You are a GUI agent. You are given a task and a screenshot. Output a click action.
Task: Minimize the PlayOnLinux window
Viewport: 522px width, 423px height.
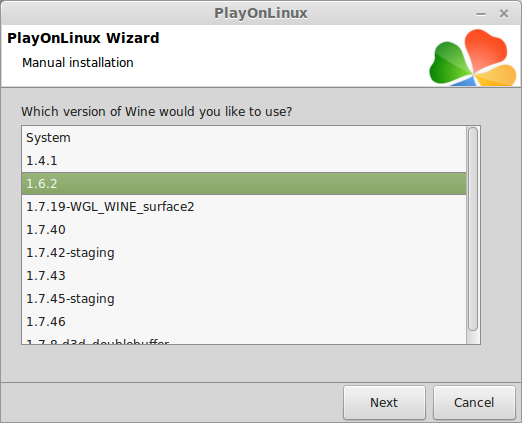481,14
